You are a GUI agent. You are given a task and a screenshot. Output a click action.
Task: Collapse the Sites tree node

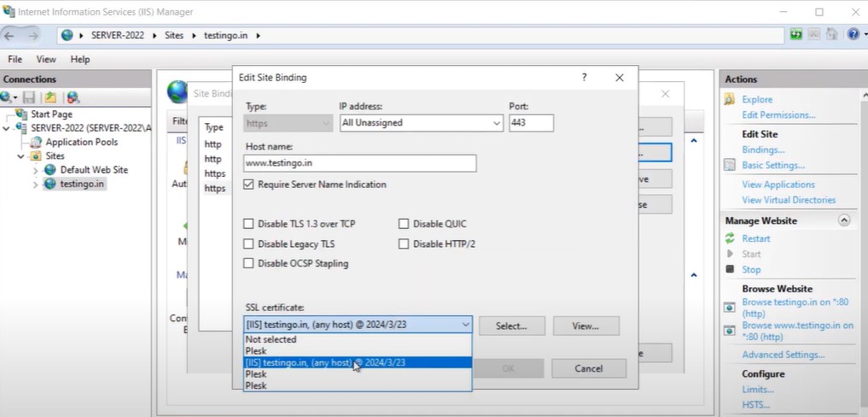[21, 156]
